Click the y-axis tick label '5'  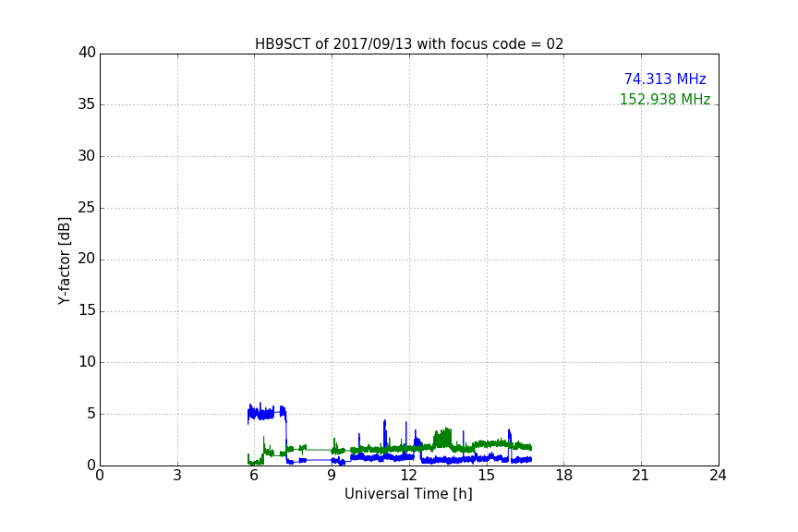click(91, 414)
